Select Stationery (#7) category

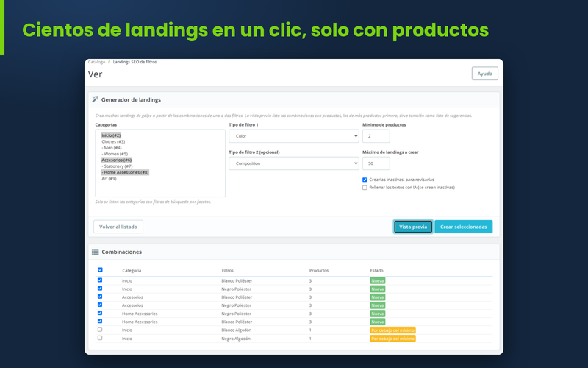pyautogui.click(x=117, y=166)
